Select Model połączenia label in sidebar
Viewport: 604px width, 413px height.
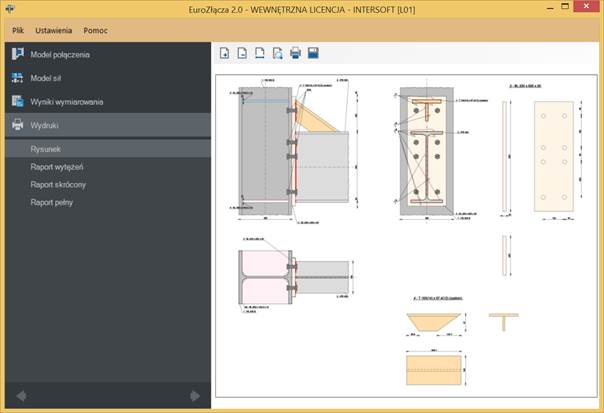(60, 55)
